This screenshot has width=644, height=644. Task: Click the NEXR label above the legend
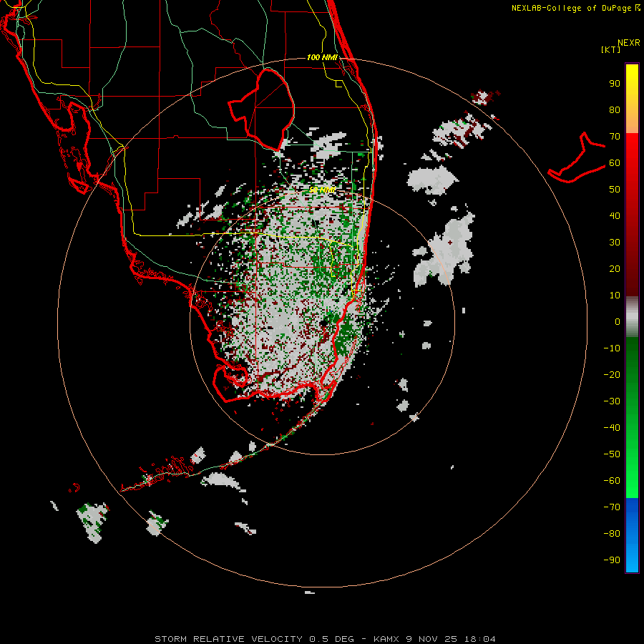pos(629,43)
